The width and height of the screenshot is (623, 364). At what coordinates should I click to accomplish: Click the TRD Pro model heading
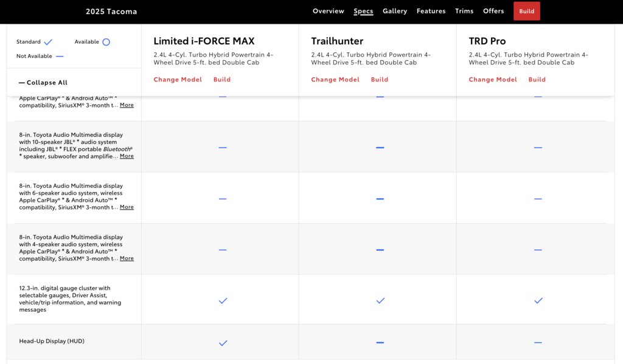pyautogui.click(x=487, y=41)
